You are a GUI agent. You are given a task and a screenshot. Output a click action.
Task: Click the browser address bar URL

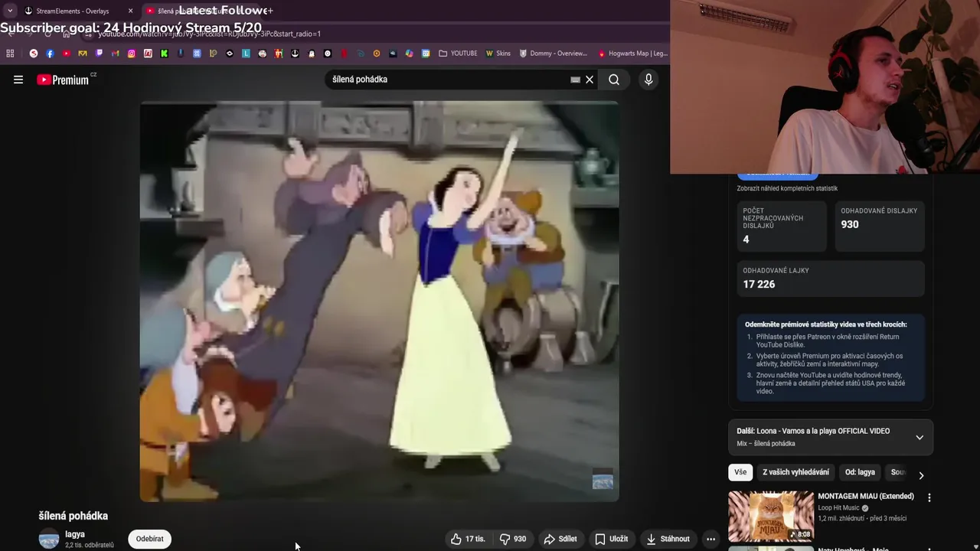pyautogui.click(x=209, y=34)
